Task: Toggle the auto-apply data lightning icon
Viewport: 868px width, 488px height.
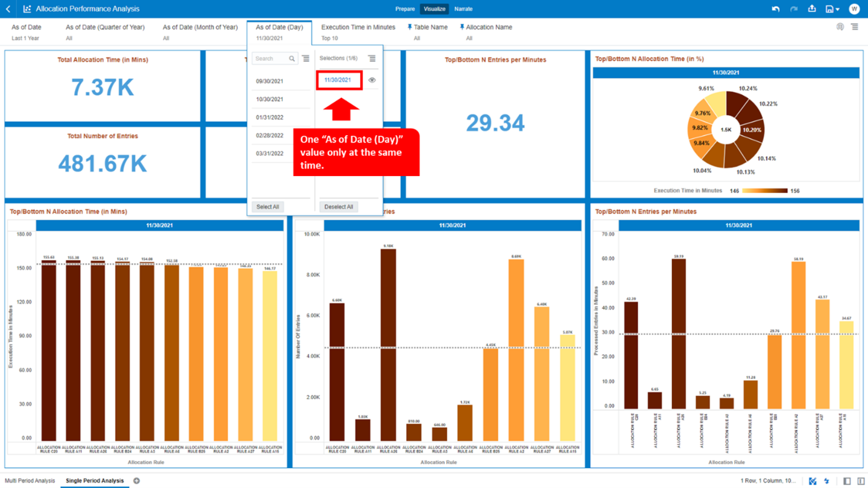Action: click(x=827, y=481)
